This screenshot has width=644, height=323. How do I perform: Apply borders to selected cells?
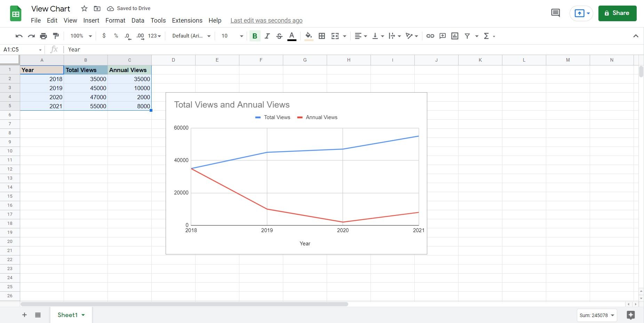click(321, 36)
